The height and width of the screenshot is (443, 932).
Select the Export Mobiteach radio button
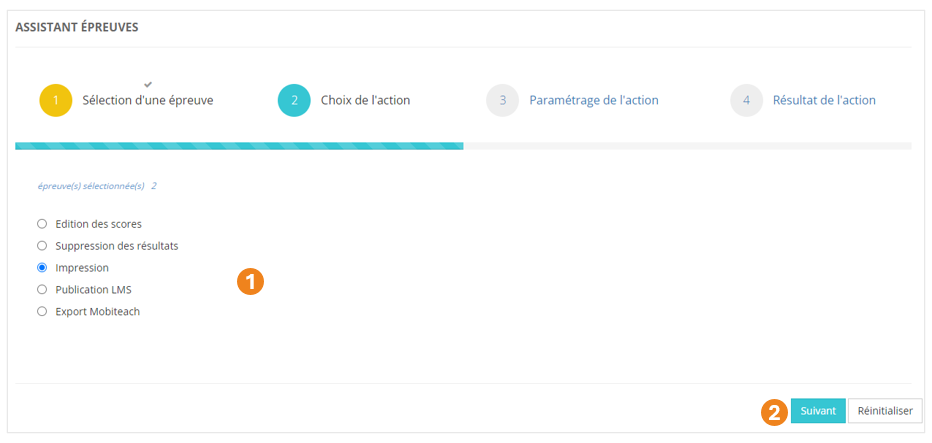pos(42,312)
